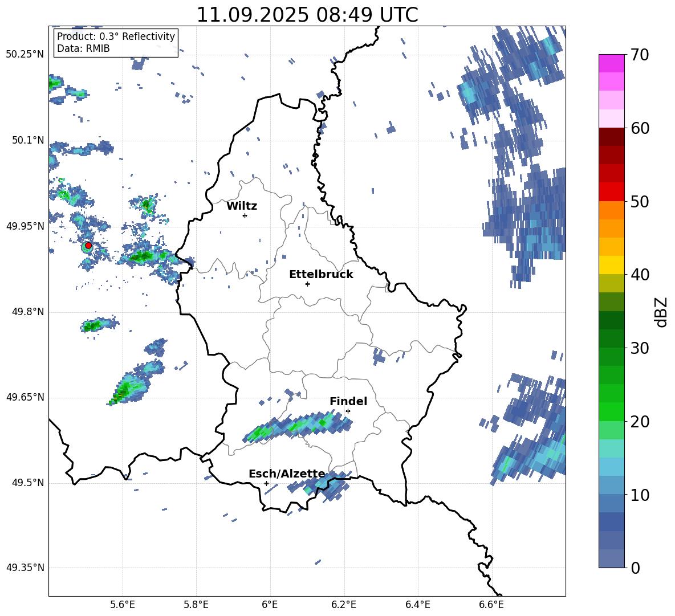Click the 6.4°E longitude label
Viewport: 675px width, 616px height.
point(417,605)
